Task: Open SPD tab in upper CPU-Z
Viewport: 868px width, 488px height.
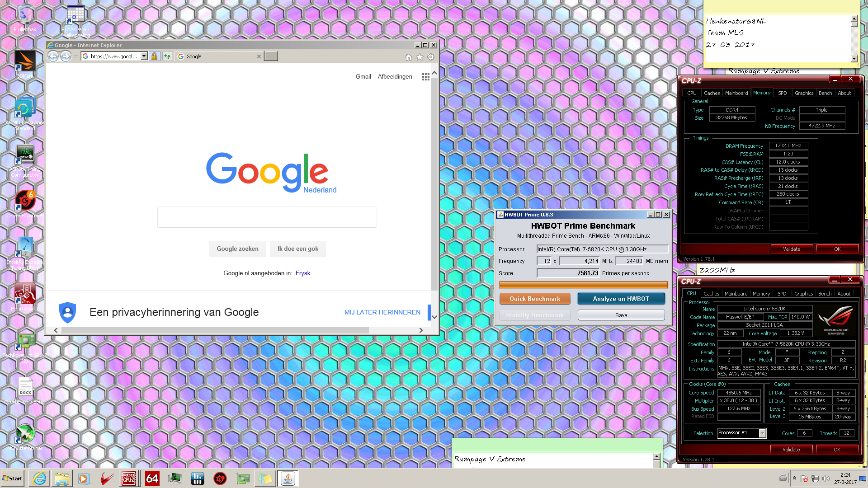Action: (782, 93)
